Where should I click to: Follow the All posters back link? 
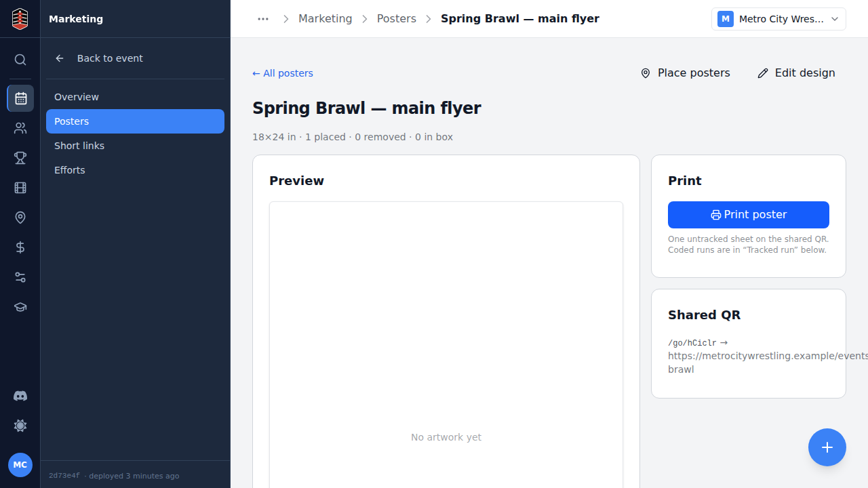283,73
